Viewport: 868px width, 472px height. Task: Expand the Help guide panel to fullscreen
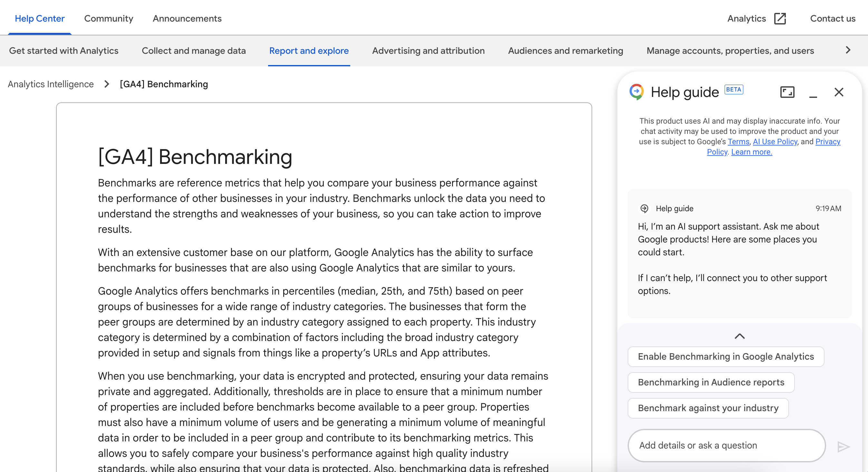(x=787, y=92)
